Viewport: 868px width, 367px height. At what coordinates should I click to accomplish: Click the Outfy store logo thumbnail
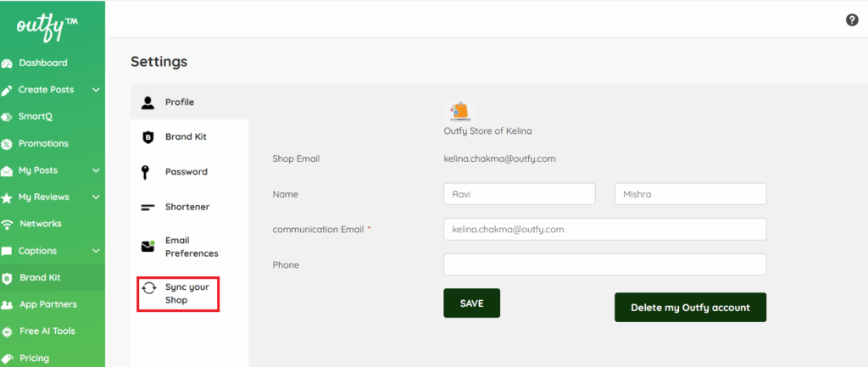(x=459, y=112)
